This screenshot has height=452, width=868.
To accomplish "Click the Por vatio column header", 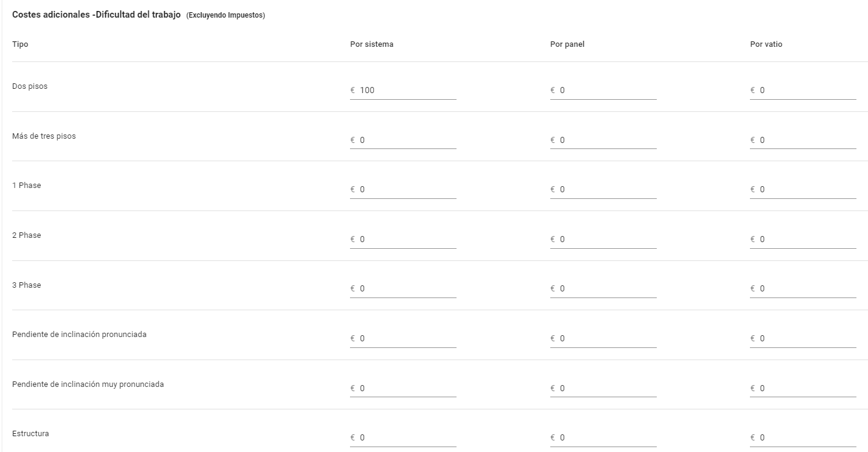I will [766, 44].
